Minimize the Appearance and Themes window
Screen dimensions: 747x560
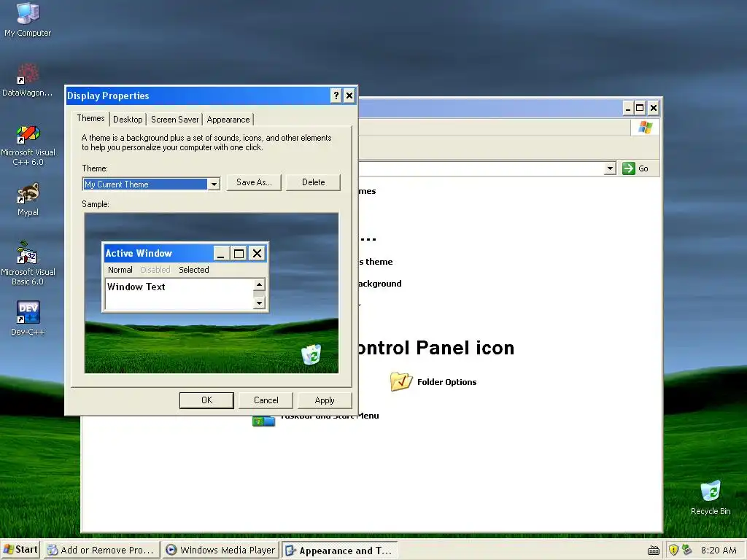(628, 108)
